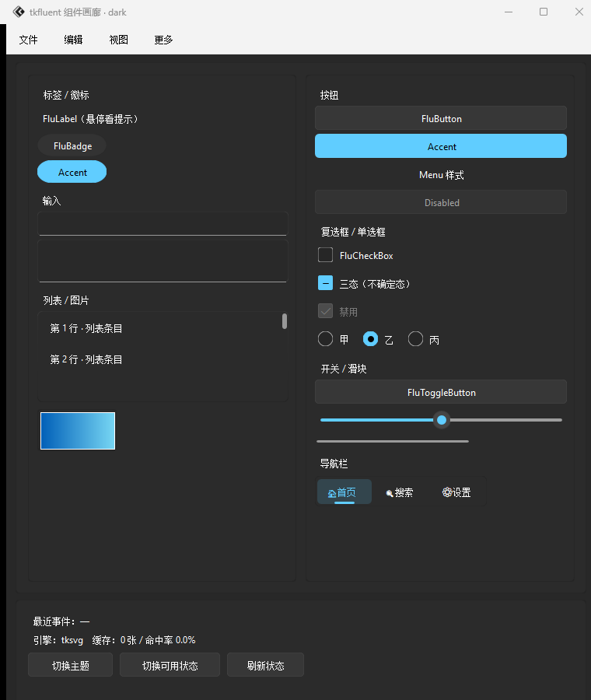Click the Disabled button

[441, 202]
